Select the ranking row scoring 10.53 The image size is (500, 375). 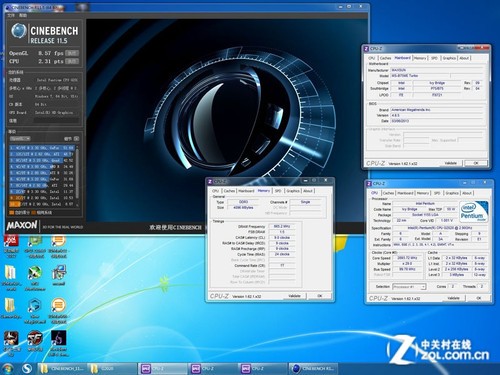[43, 198]
